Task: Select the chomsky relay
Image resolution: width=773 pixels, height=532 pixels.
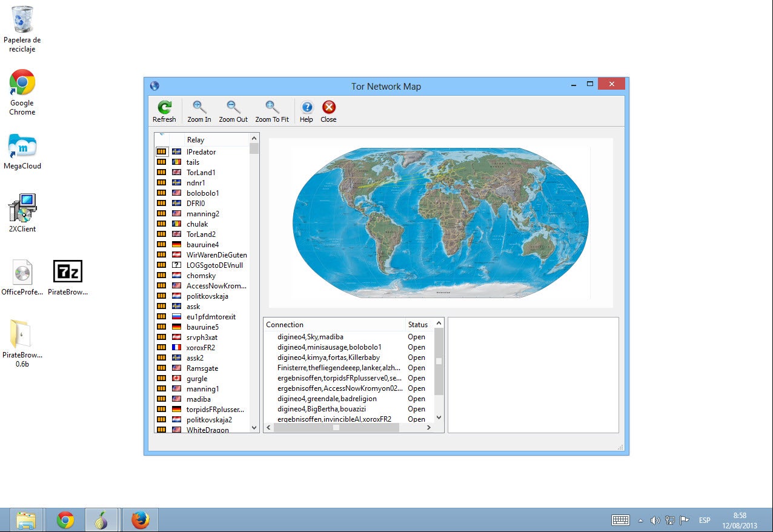Action: [201, 276]
